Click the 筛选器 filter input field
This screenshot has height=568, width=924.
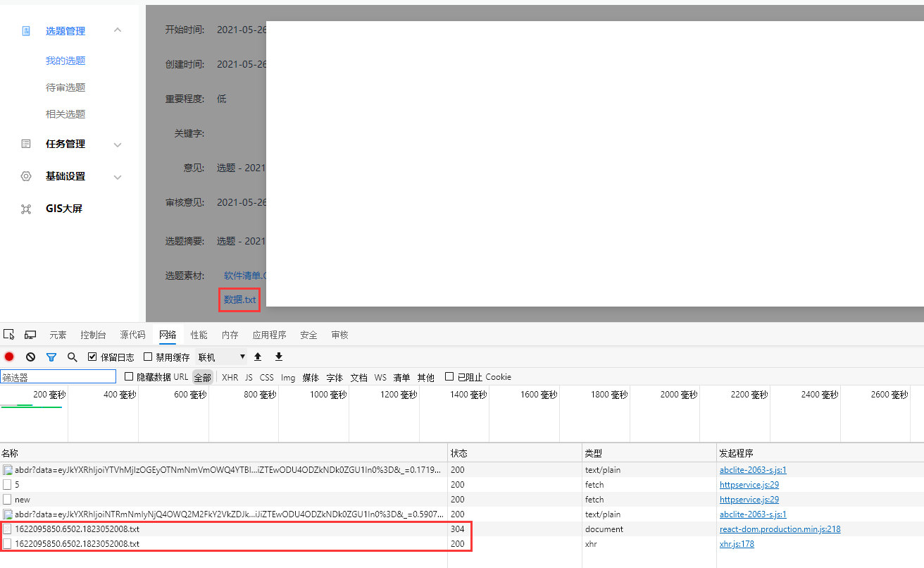tap(58, 377)
